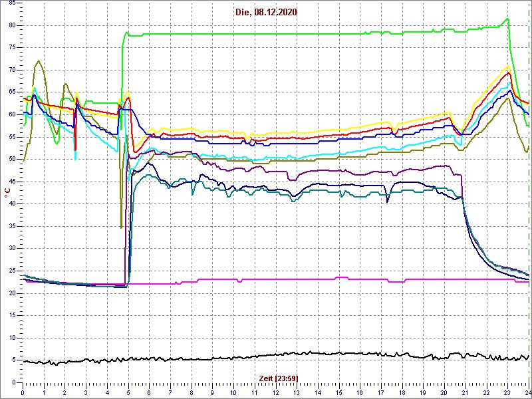Select the 30 value on temperature axis
The height and width of the screenshot is (399, 532).
[x=12, y=248]
